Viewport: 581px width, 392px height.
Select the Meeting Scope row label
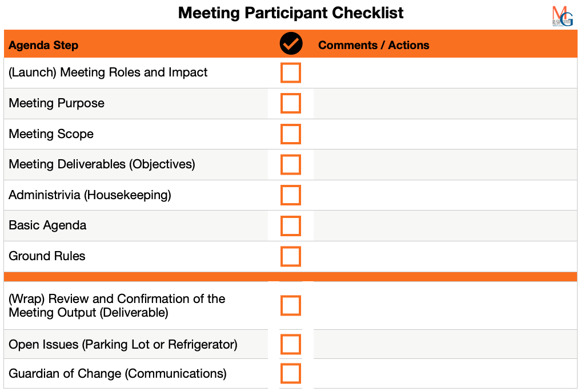coord(51,134)
